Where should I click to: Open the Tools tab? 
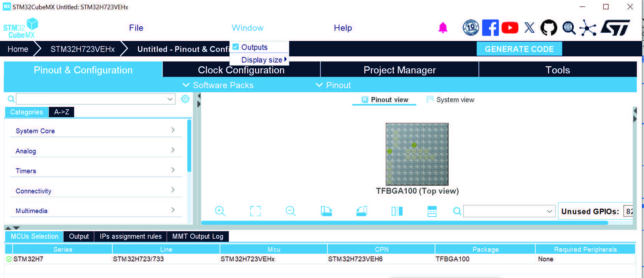[x=558, y=70]
